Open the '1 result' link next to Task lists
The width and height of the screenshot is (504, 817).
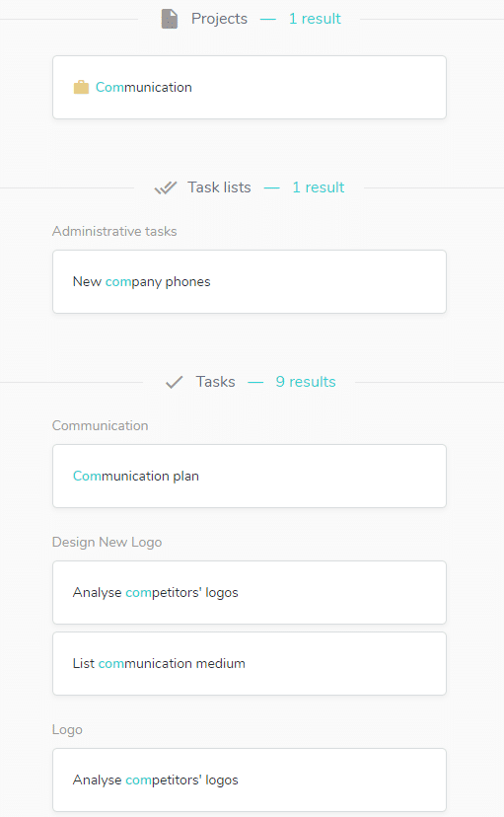point(319,187)
